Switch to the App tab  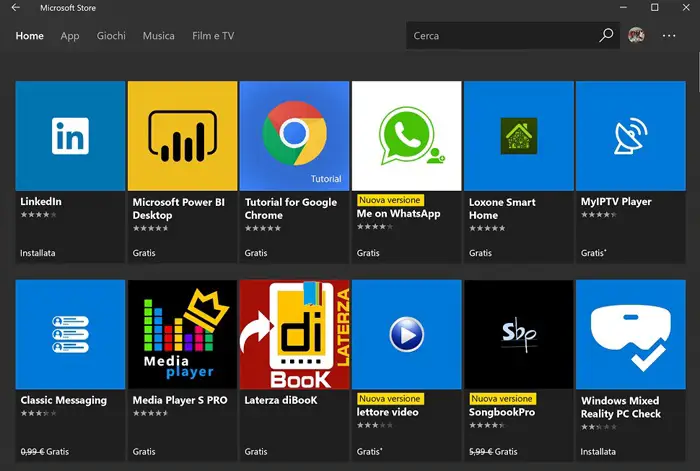click(x=70, y=36)
